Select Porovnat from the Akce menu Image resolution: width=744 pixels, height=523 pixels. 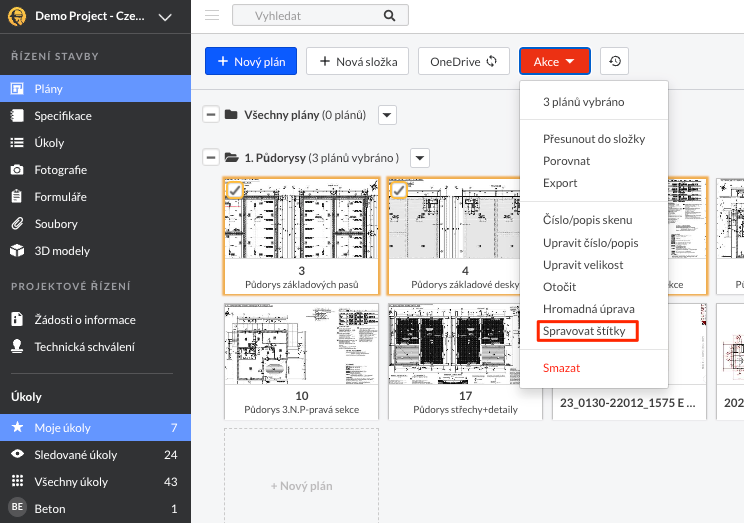tap(567, 161)
